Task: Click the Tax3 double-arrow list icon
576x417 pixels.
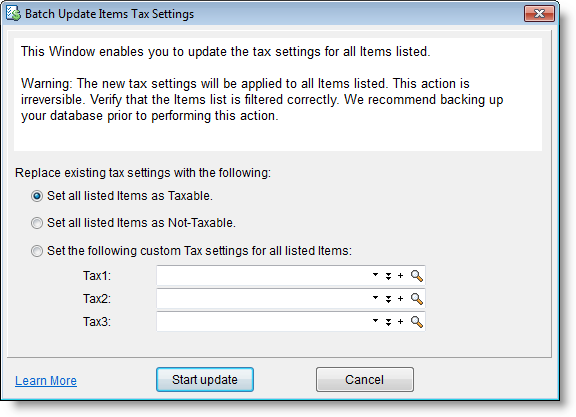Action: [388, 323]
